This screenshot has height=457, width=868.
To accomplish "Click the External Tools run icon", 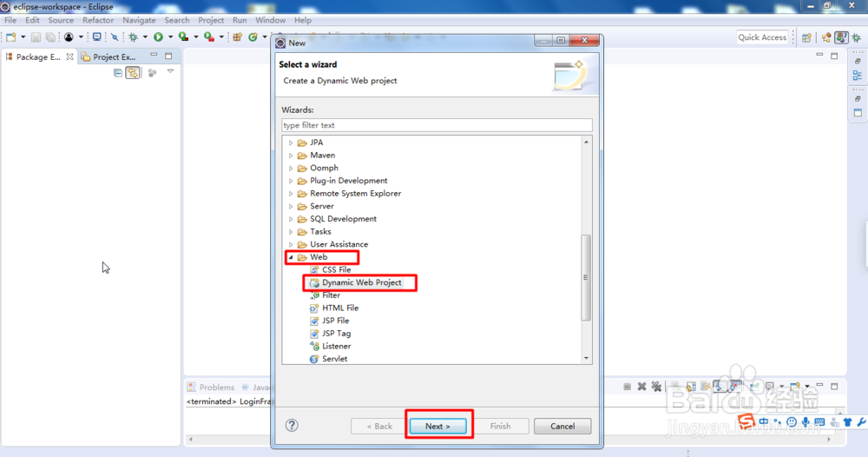I will coord(208,37).
